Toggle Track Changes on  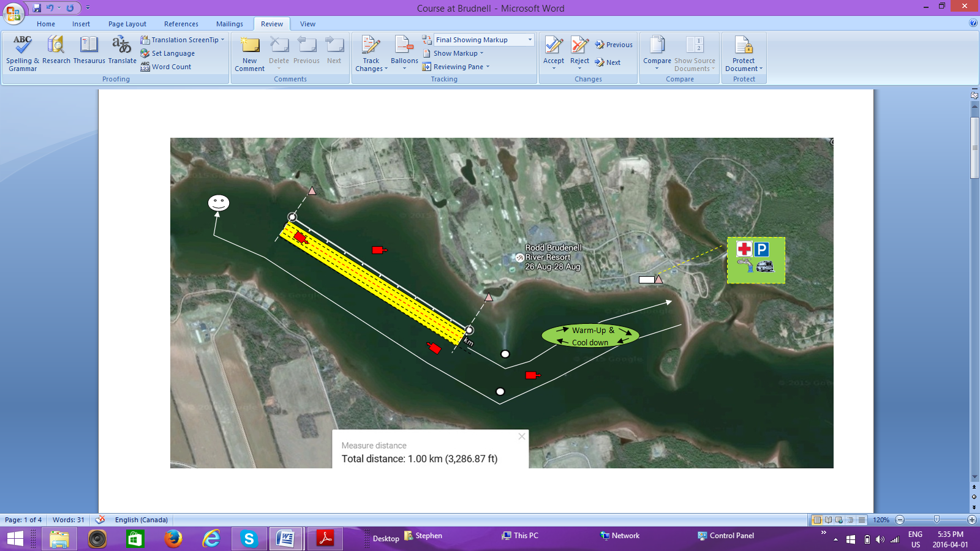click(371, 53)
